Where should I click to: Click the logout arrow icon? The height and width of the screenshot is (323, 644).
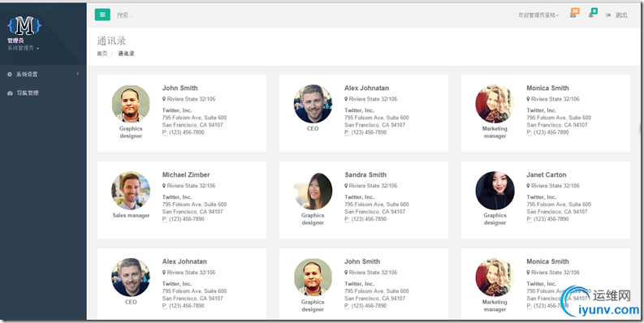coord(608,15)
